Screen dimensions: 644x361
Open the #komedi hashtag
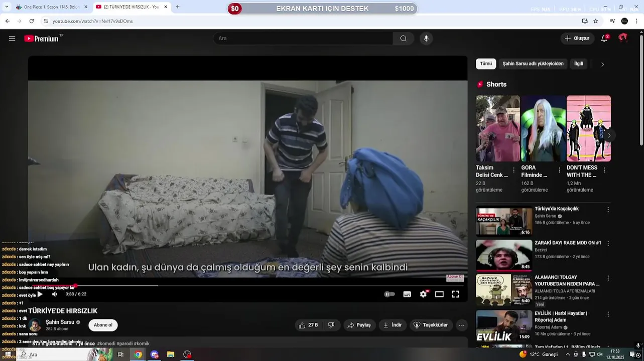[106, 343]
